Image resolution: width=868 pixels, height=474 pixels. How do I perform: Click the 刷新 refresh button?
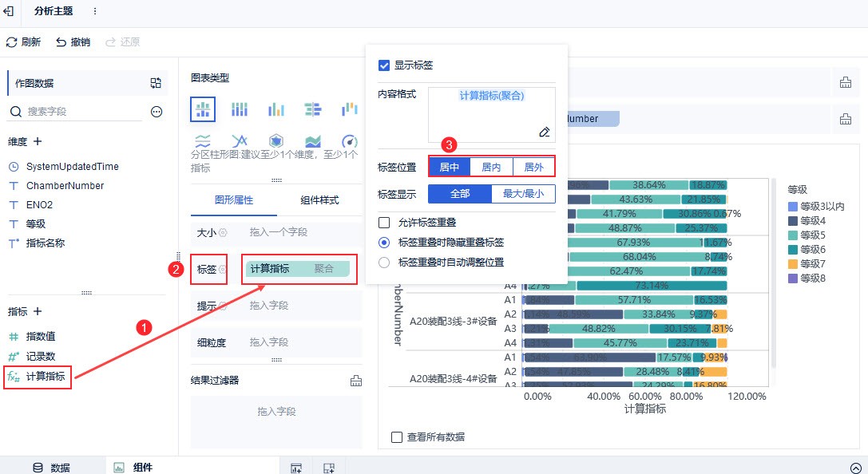tap(24, 42)
